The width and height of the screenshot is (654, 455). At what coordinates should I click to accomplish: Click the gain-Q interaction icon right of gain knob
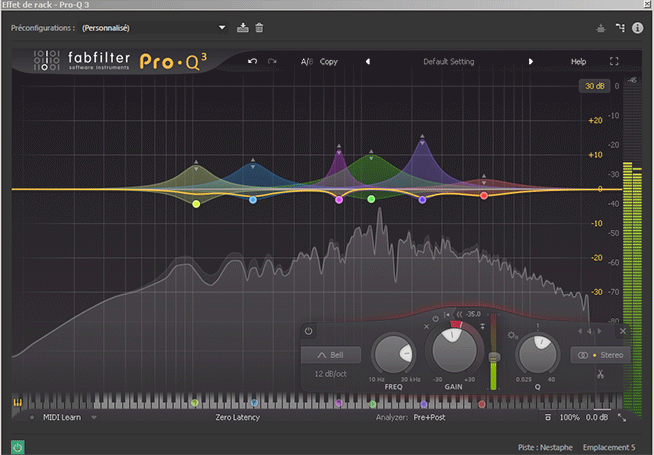[x=483, y=327]
